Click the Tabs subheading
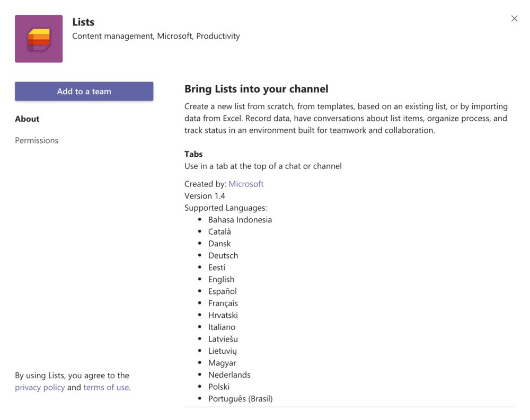The width and height of the screenshot is (530, 420). coord(193,154)
